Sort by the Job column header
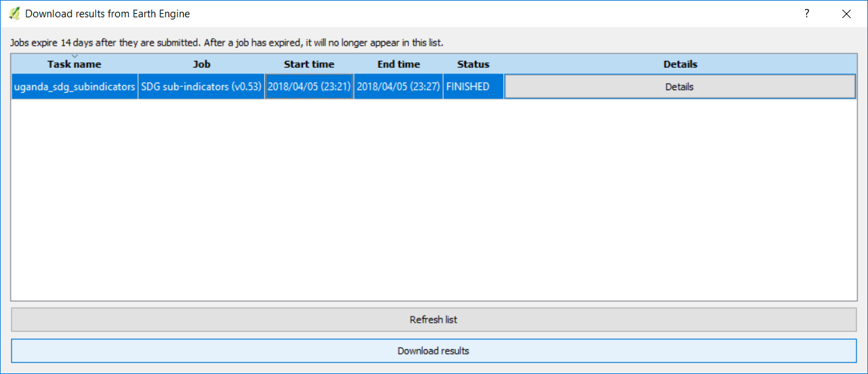This screenshot has width=868, height=374. [x=201, y=64]
